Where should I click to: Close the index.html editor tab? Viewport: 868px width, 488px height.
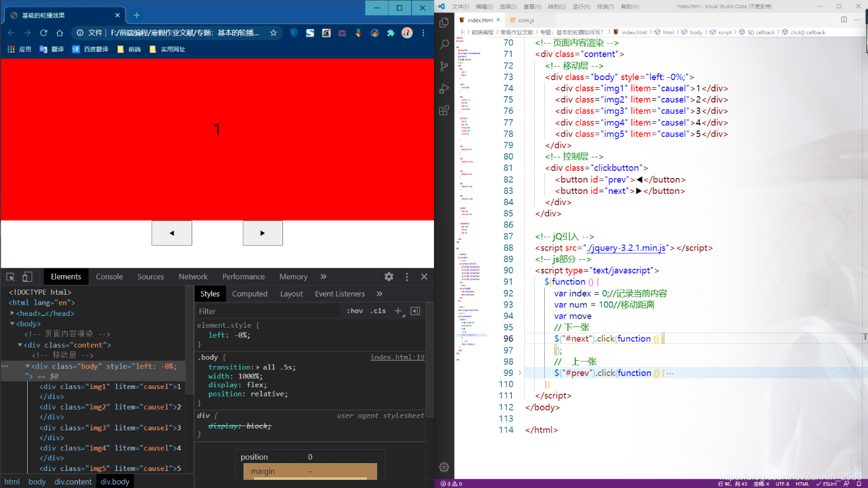pos(498,20)
